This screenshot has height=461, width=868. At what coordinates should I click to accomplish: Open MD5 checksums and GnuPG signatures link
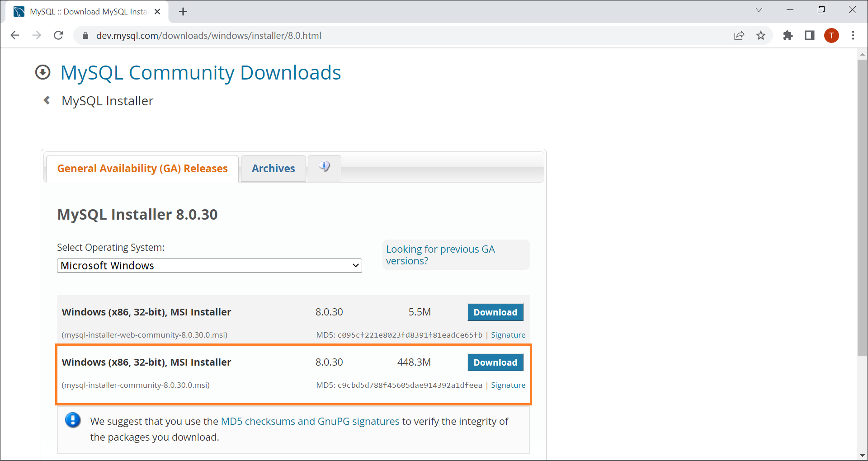pos(310,422)
